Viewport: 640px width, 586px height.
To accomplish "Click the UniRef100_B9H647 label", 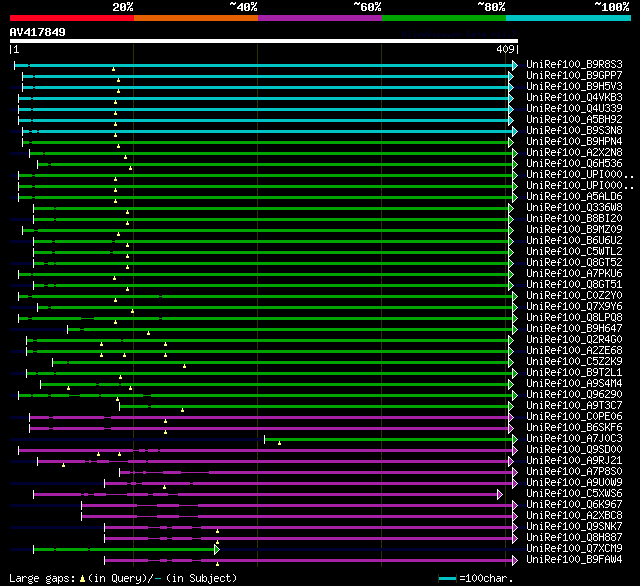I will (574, 329).
